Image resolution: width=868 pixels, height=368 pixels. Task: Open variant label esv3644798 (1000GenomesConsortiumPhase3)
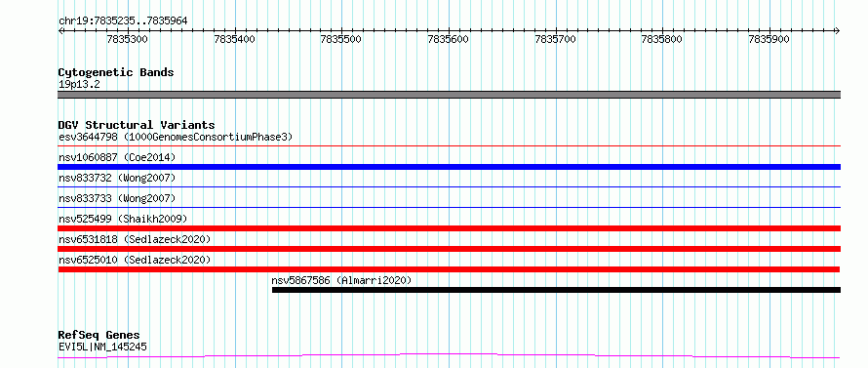pos(176,137)
